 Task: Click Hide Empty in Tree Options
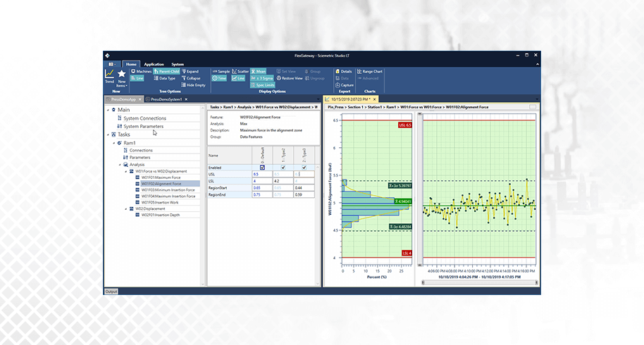pyautogui.click(x=194, y=85)
